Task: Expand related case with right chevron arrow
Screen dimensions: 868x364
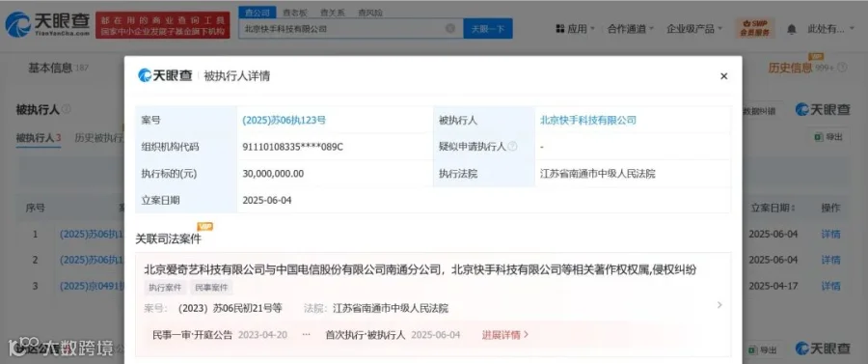Action: [x=719, y=305]
